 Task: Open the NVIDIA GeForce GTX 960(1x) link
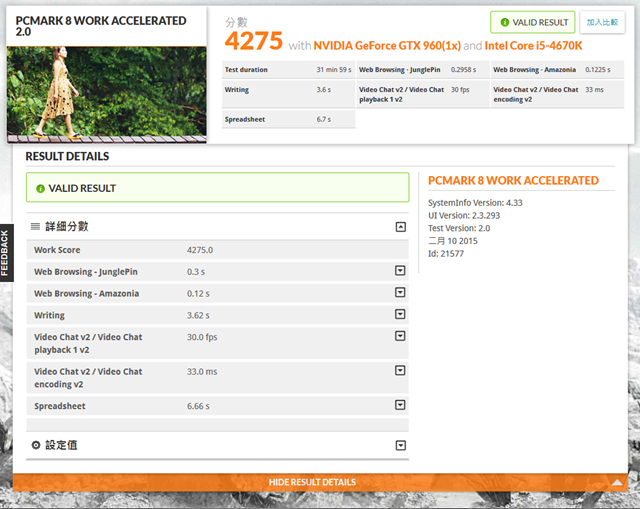click(x=387, y=46)
